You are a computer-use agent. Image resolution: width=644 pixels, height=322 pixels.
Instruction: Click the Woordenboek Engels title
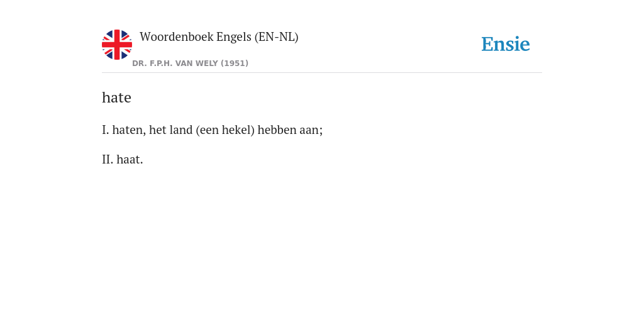219,37
